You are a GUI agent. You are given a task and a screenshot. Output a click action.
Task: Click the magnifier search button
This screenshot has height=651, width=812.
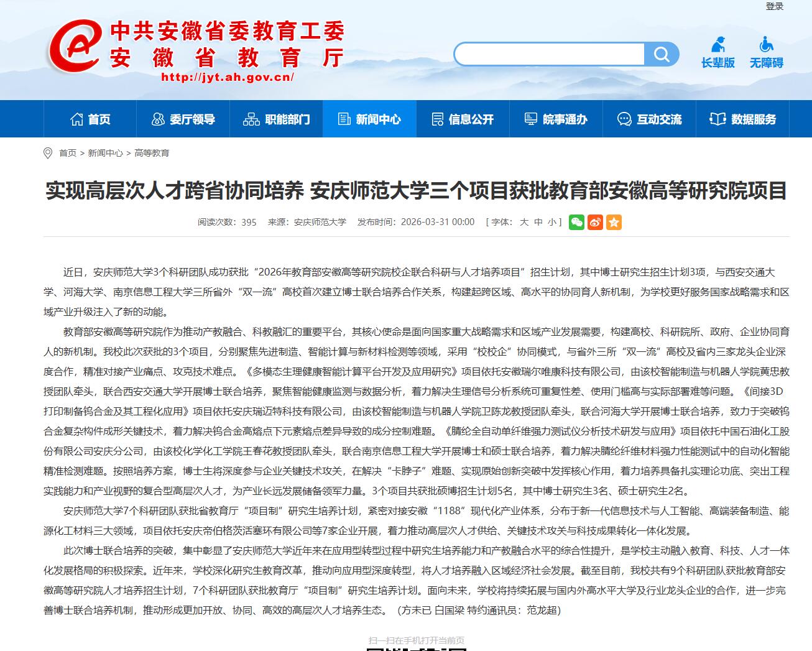tap(662, 55)
